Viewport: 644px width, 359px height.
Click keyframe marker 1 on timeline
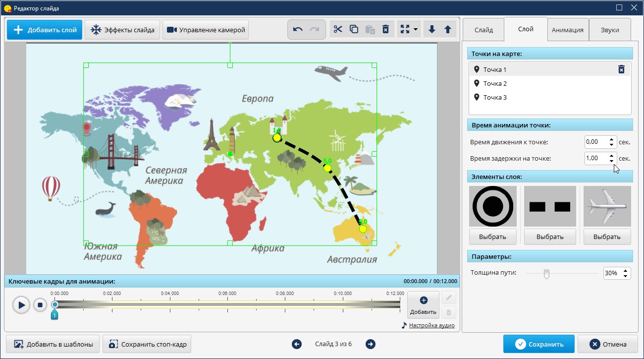coord(55,314)
